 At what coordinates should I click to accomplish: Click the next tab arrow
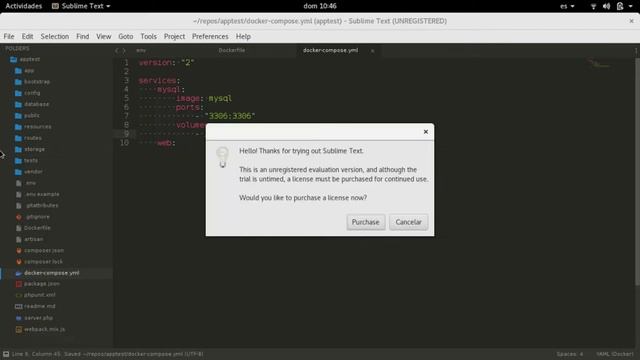pyautogui.click(x=124, y=51)
